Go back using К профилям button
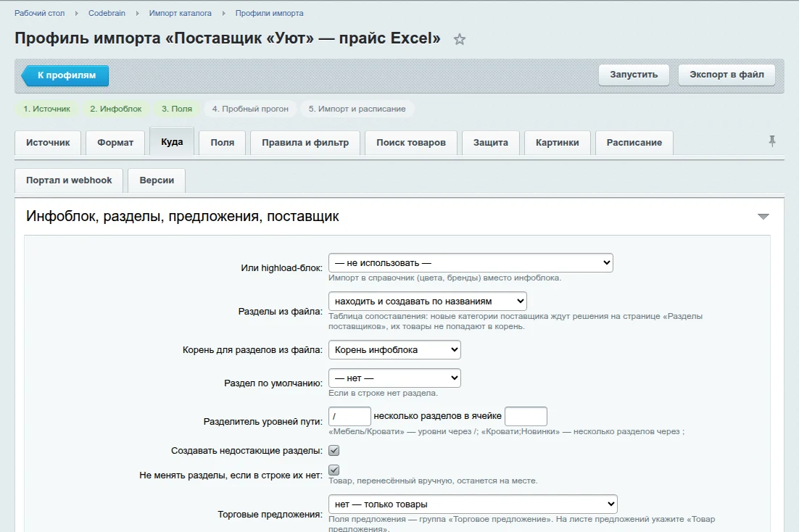This screenshot has height=532, width=799. (x=65, y=75)
